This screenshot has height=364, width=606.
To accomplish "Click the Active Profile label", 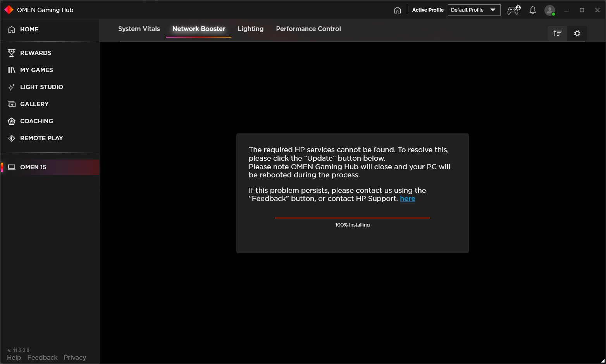I will coord(428,10).
